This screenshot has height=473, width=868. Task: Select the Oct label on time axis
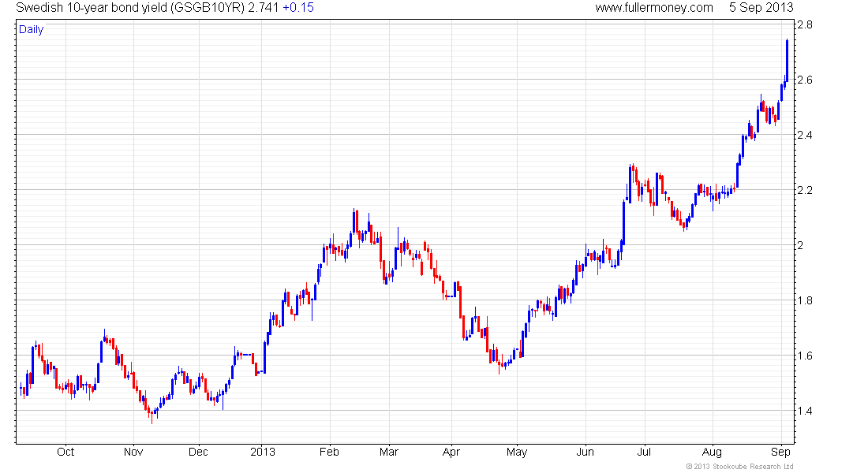[65, 452]
